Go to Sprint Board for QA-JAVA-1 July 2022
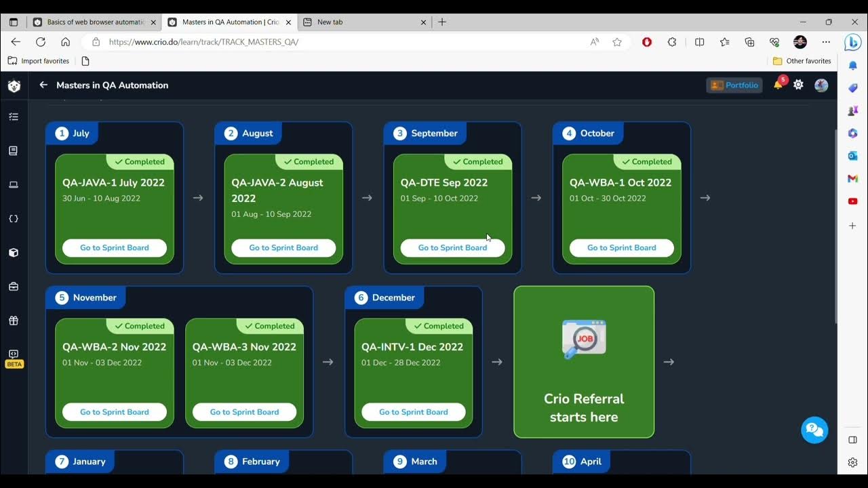 pos(115,247)
